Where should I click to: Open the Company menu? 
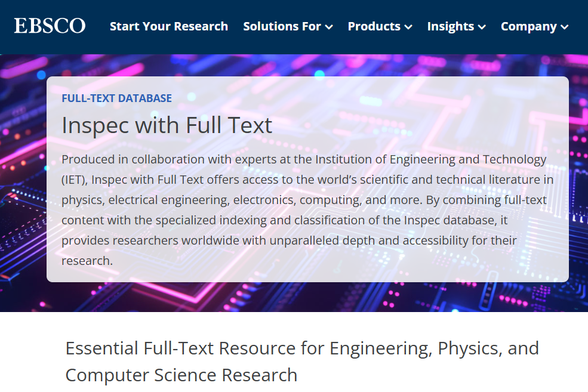click(x=535, y=27)
